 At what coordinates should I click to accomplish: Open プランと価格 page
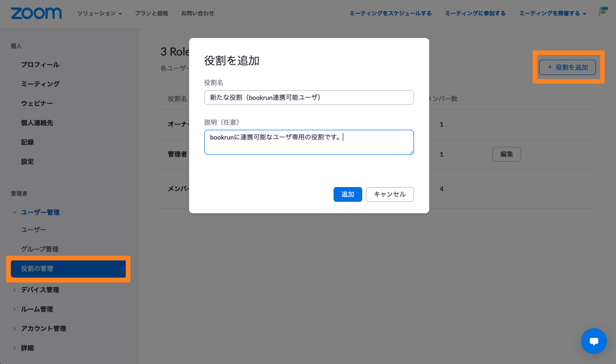[151, 14]
